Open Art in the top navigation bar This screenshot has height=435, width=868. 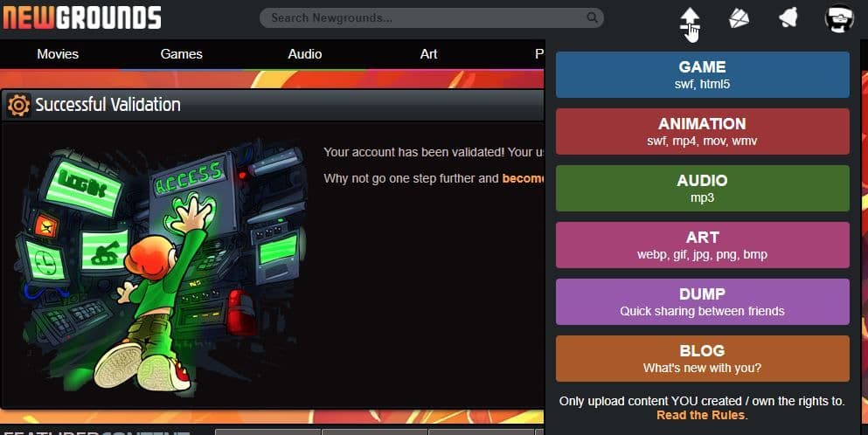(428, 54)
